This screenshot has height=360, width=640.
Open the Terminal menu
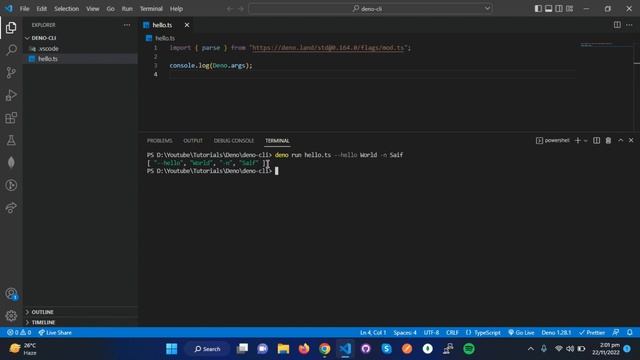(151, 9)
